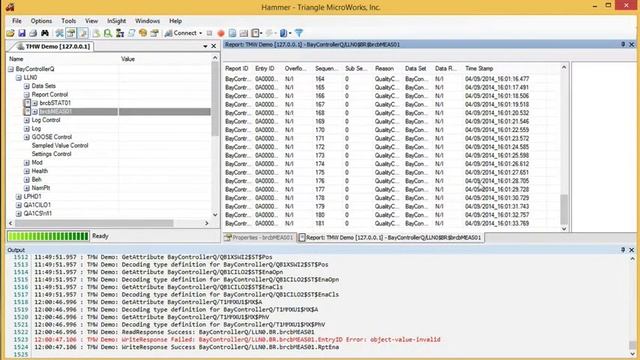The width and height of the screenshot is (640, 360).
Task: Click the round orange globe toolbar icon
Action: 143,33
